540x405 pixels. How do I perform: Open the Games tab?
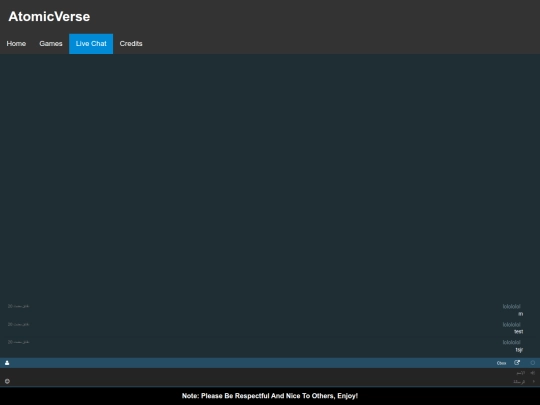[x=51, y=44]
